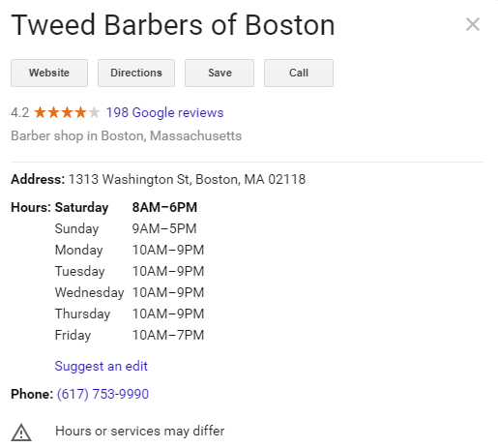Click the Wednesday hours entry
The width and height of the screenshot is (498, 448).
[130, 292]
